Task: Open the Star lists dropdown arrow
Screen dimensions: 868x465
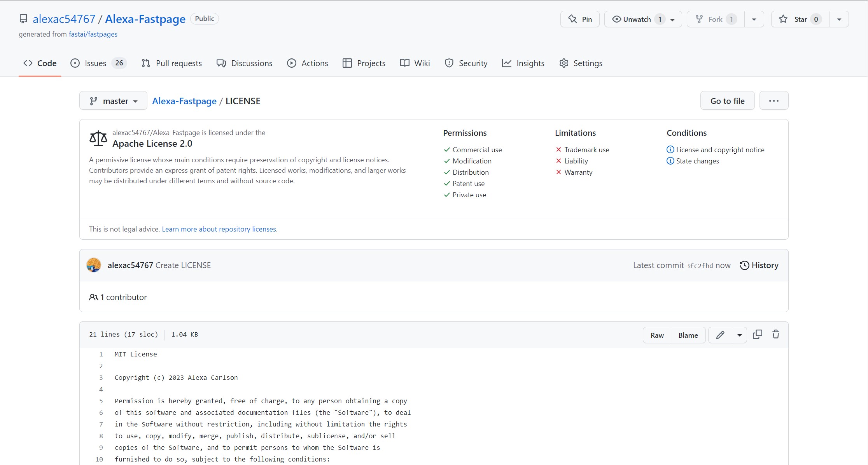Action: [x=839, y=19]
